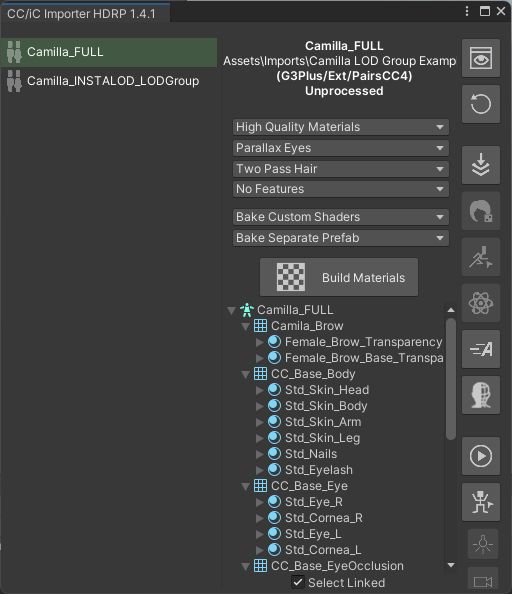The width and height of the screenshot is (512, 594).
Task: Open the High Quality Materials dropdown
Action: click(x=340, y=127)
